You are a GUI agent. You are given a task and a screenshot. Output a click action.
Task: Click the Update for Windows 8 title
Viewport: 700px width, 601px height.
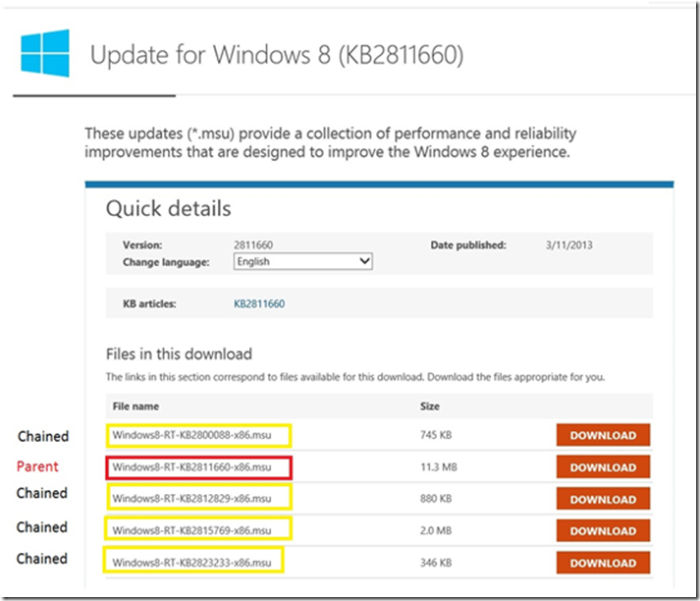(x=277, y=55)
